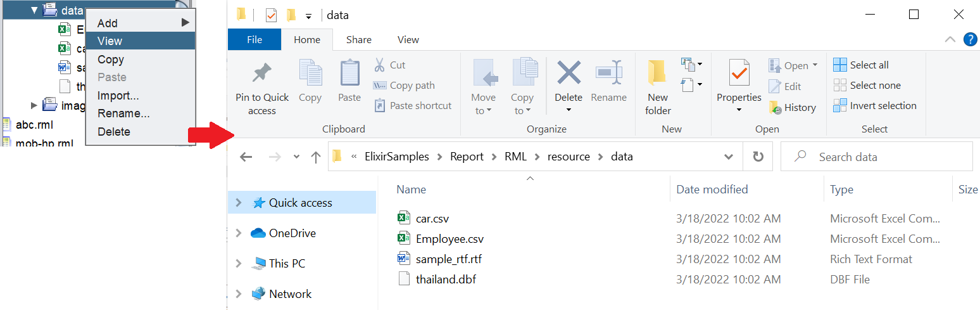Viewport: 980px width, 310px height.
Task: Switch to the View ribbon tab
Action: (x=408, y=39)
